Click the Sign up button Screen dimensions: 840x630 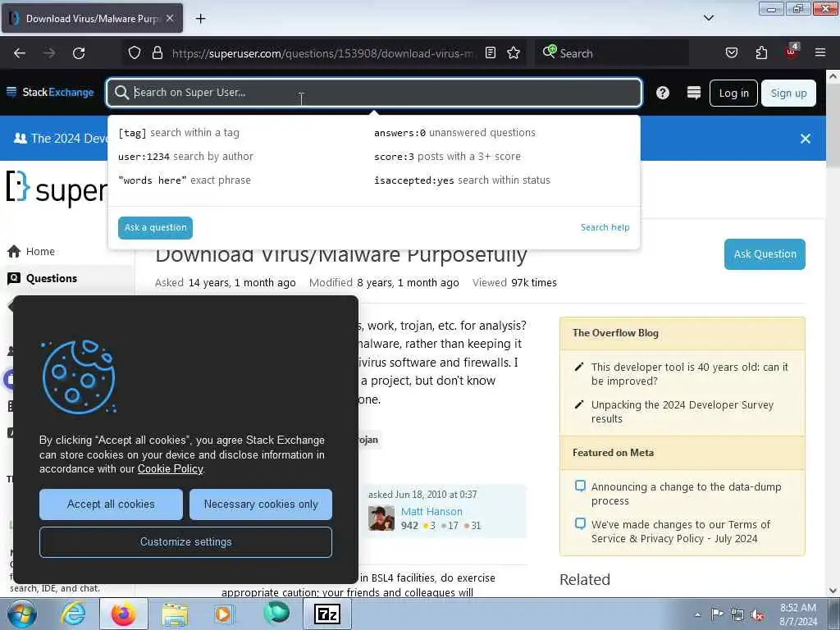click(788, 94)
